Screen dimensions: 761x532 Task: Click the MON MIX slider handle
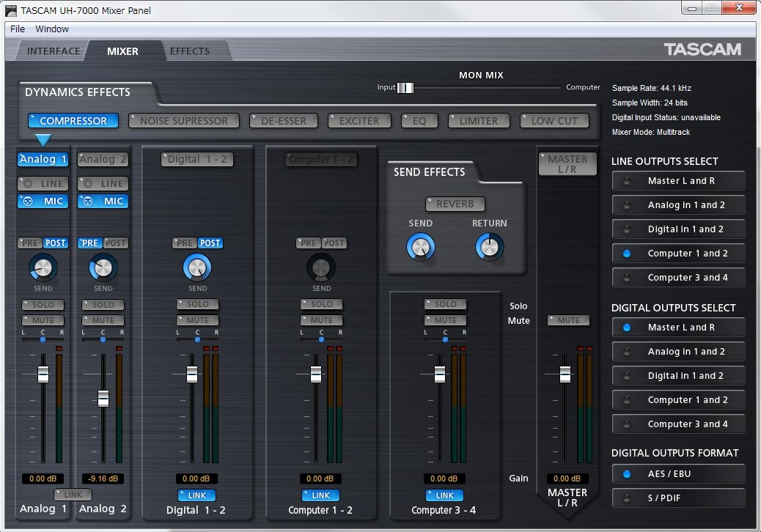click(x=405, y=88)
